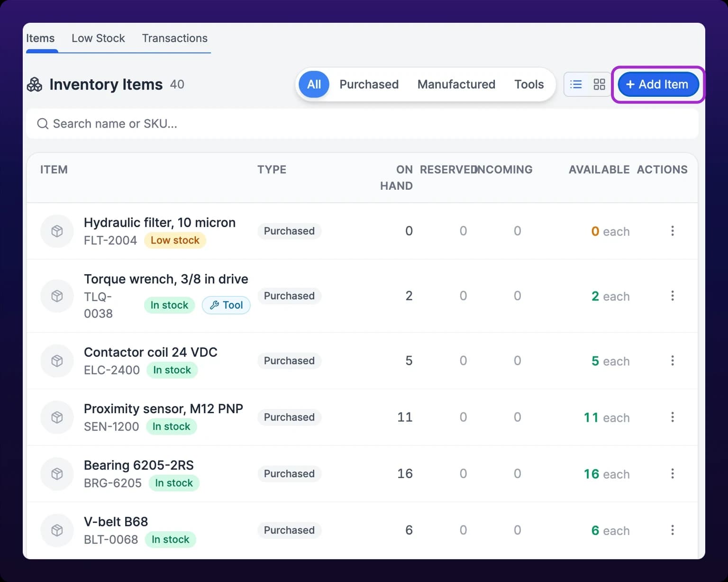728x582 pixels.
Task: Click the package icon beside Hydraulic filter
Action: [57, 231]
